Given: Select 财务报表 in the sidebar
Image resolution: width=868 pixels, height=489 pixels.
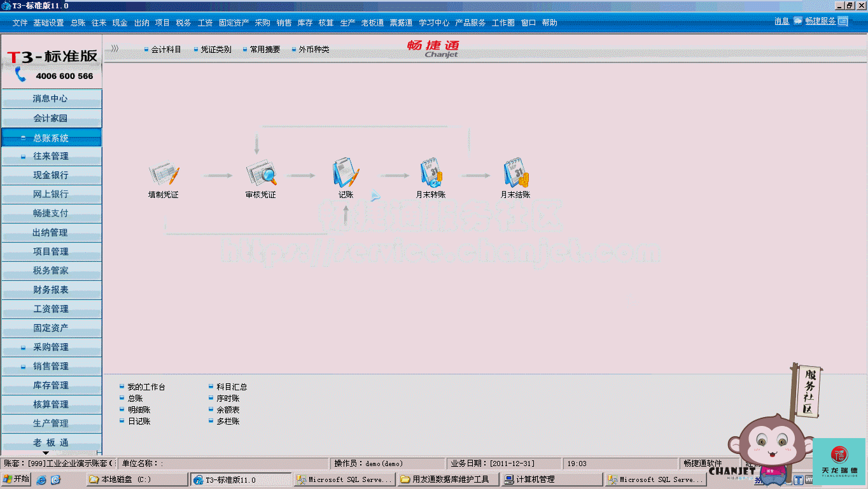Looking at the screenshot, I should [x=51, y=290].
